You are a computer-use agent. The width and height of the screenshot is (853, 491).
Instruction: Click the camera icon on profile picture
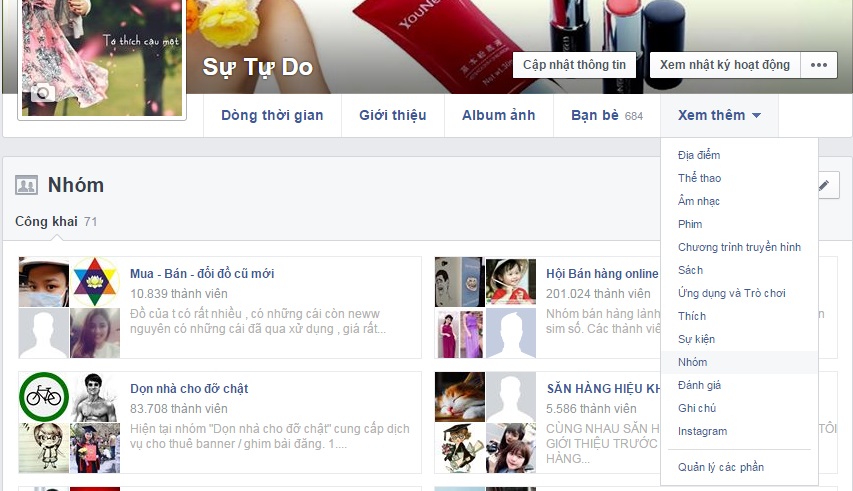coord(42,93)
